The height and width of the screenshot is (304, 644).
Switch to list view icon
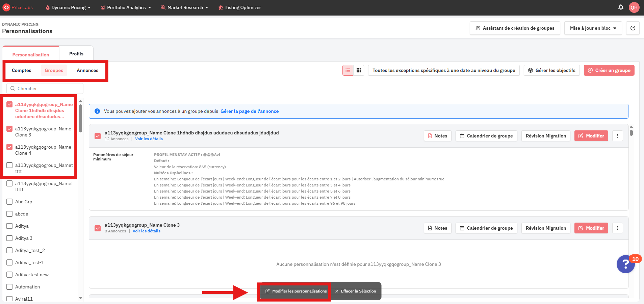point(348,70)
